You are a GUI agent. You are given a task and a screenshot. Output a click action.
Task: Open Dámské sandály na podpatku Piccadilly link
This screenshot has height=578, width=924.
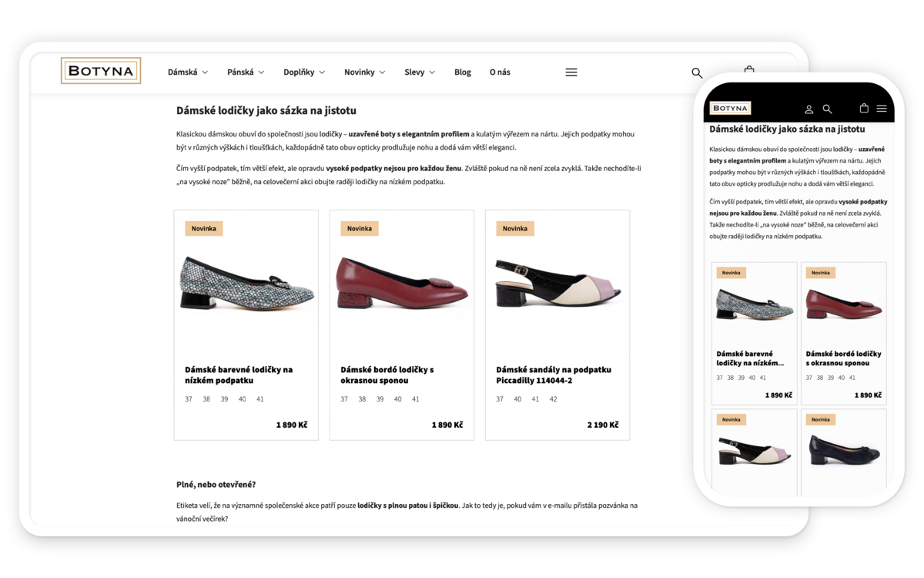coord(554,375)
